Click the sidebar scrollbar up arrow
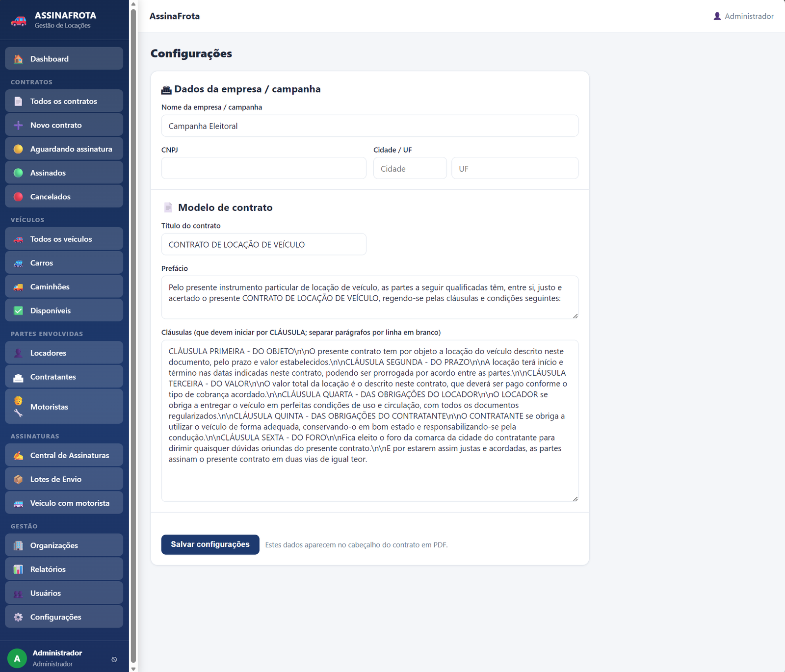785x672 pixels. pyautogui.click(x=133, y=4)
